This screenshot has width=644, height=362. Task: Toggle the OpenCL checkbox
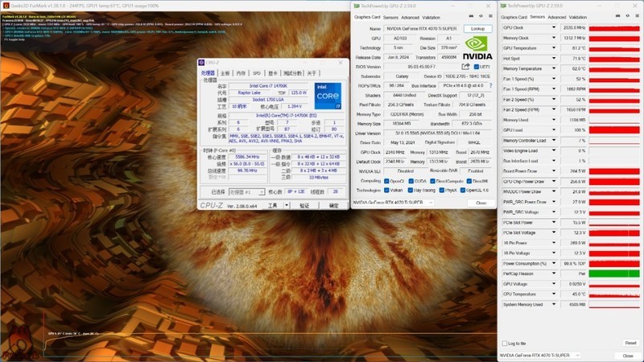pos(386,181)
